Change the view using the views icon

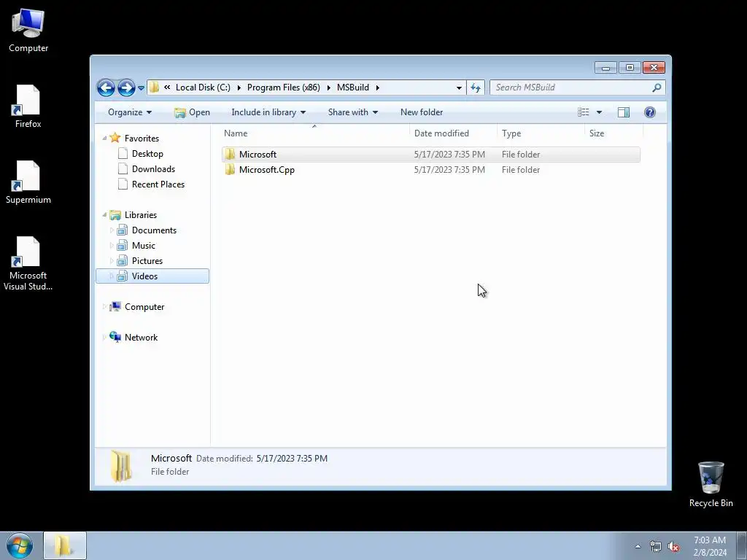pyautogui.click(x=583, y=112)
